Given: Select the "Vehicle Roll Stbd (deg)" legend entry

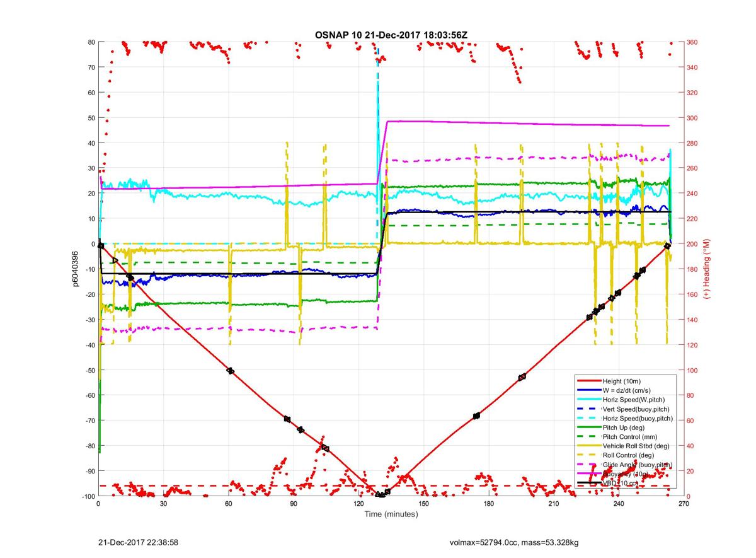Looking at the screenshot, I should [622, 446].
